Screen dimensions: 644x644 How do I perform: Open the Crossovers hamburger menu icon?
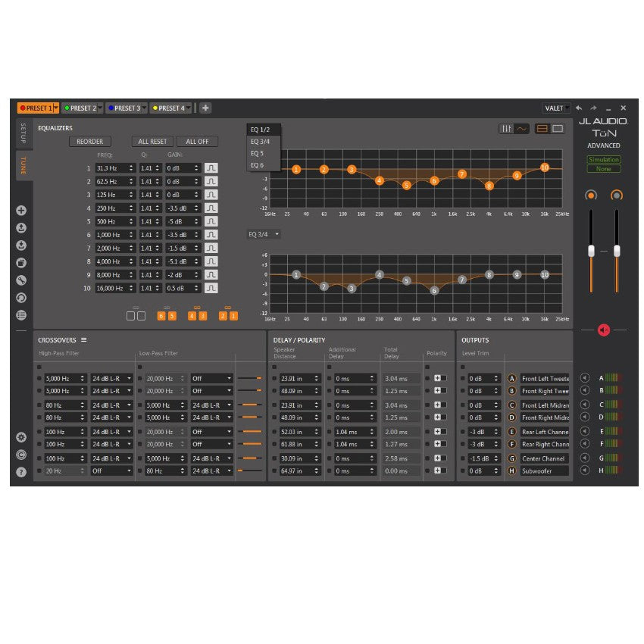pyautogui.click(x=84, y=339)
